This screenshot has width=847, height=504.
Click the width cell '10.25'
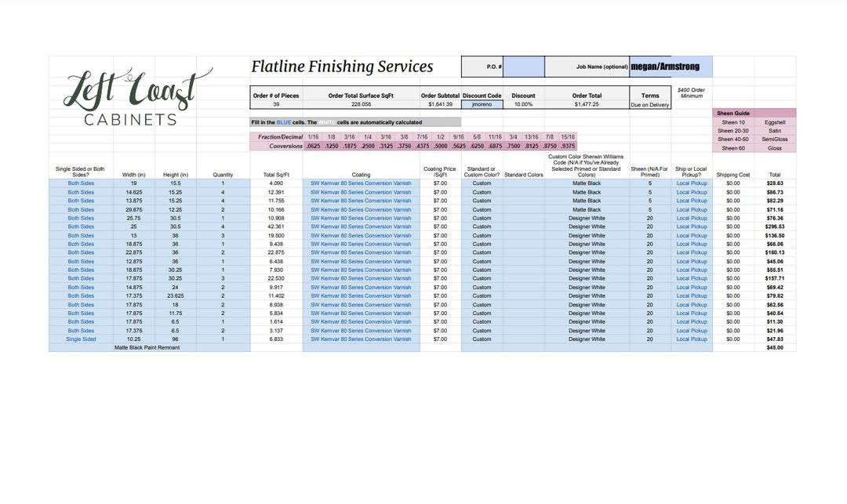click(133, 339)
